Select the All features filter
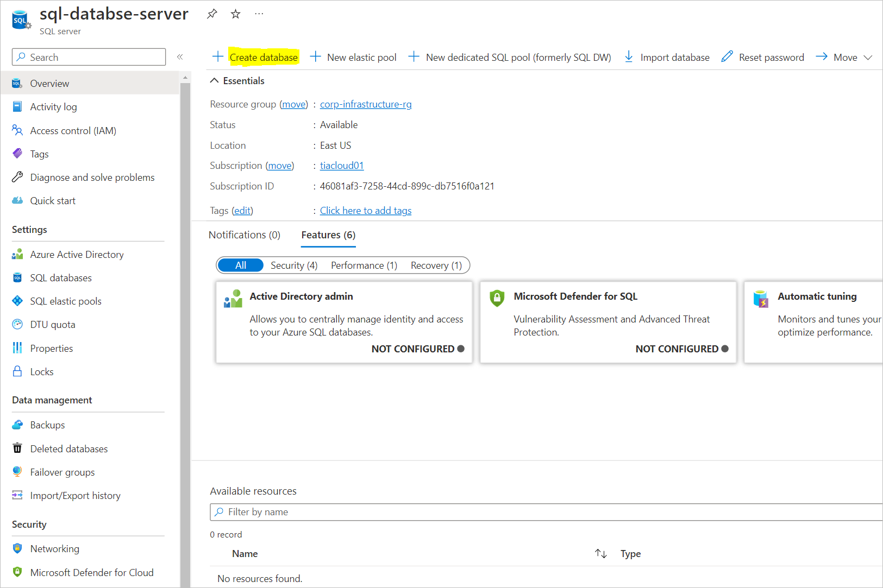Viewport: 883px width, 588px height. point(241,265)
